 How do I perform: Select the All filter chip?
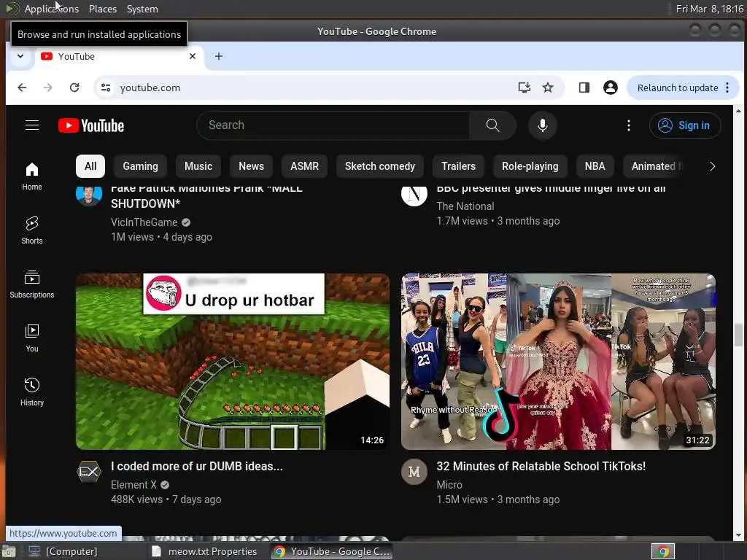(x=90, y=166)
